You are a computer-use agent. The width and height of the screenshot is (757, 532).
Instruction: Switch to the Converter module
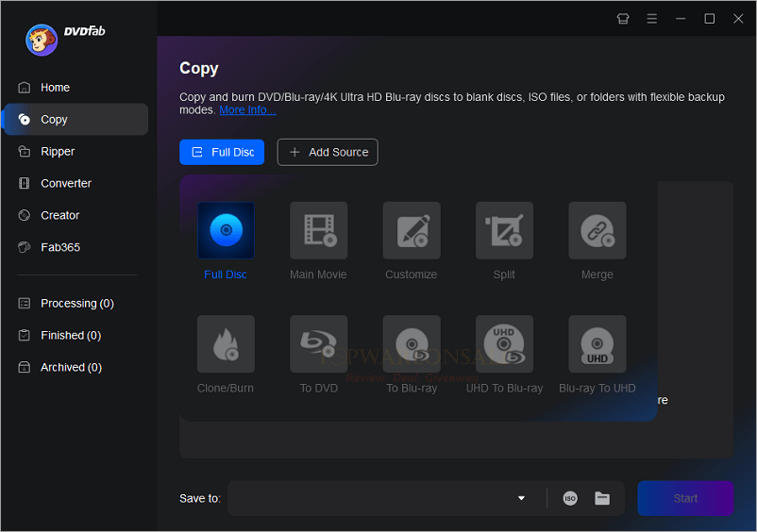coord(75,183)
